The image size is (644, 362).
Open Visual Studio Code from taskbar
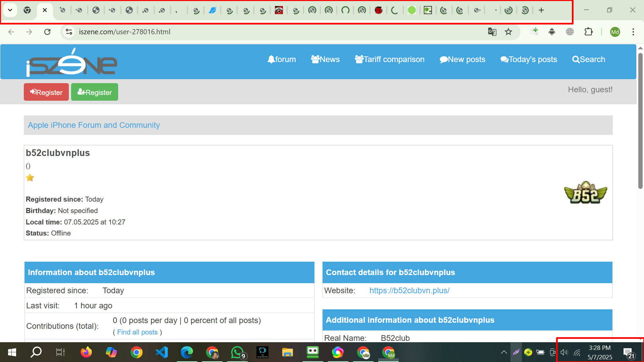coord(162,352)
